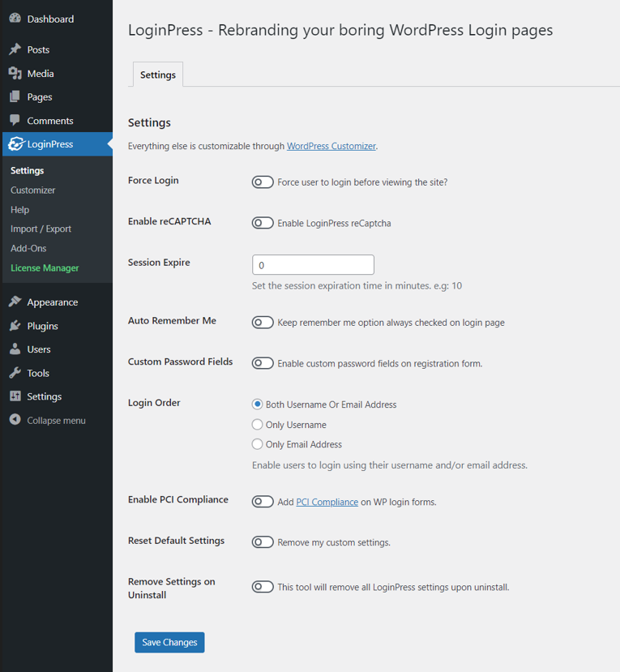The image size is (620, 672).
Task: Open LoginPress Customizer submenu item
Action: pos(32,190)
